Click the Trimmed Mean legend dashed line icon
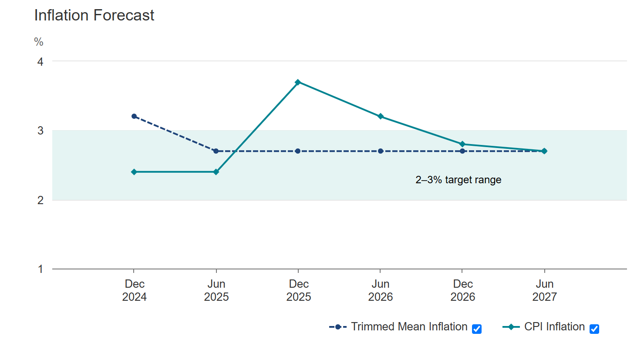 point(338,327)
